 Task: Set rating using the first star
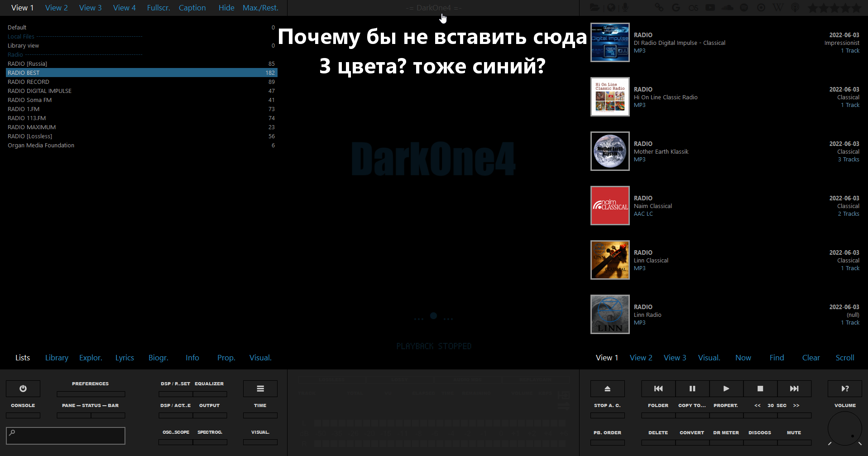point(813,8)
